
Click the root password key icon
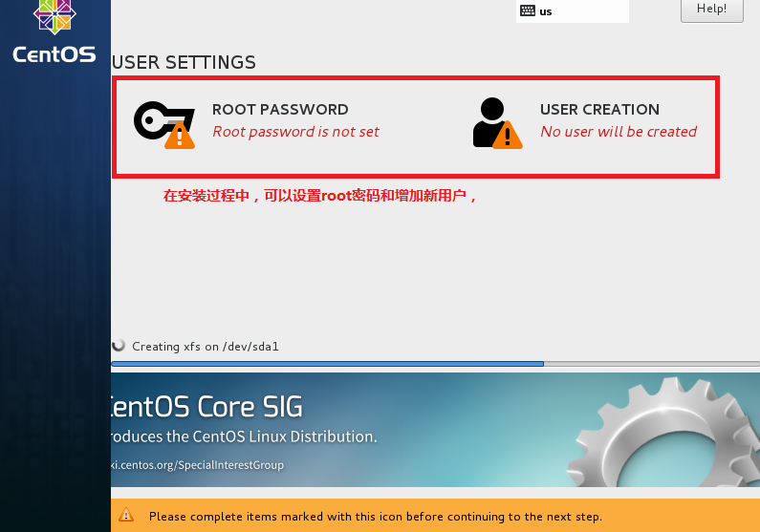pyautogui.click(x=164, y=125)
